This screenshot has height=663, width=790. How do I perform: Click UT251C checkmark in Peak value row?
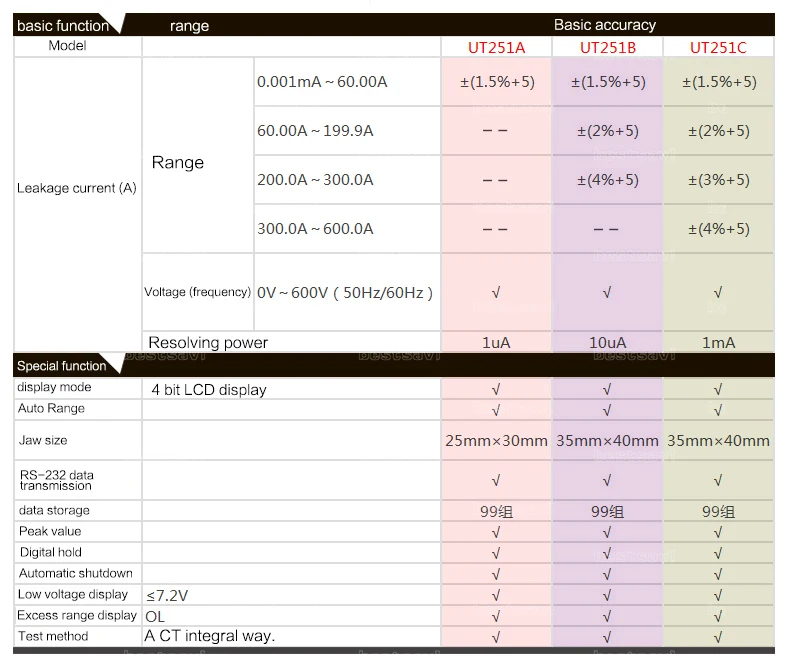coord(718,533)
